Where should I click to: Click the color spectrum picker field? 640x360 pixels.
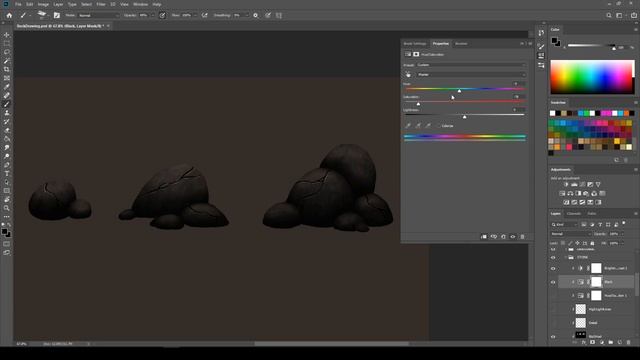pyautogui.click(x=592, y=77)
